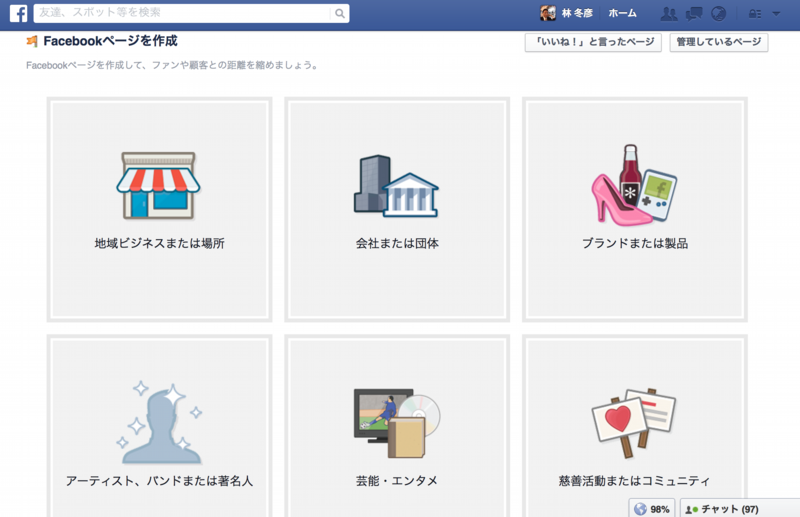800x517 pixels.
Task: Click the Facebook logo icon
Action: click(18, 14)
